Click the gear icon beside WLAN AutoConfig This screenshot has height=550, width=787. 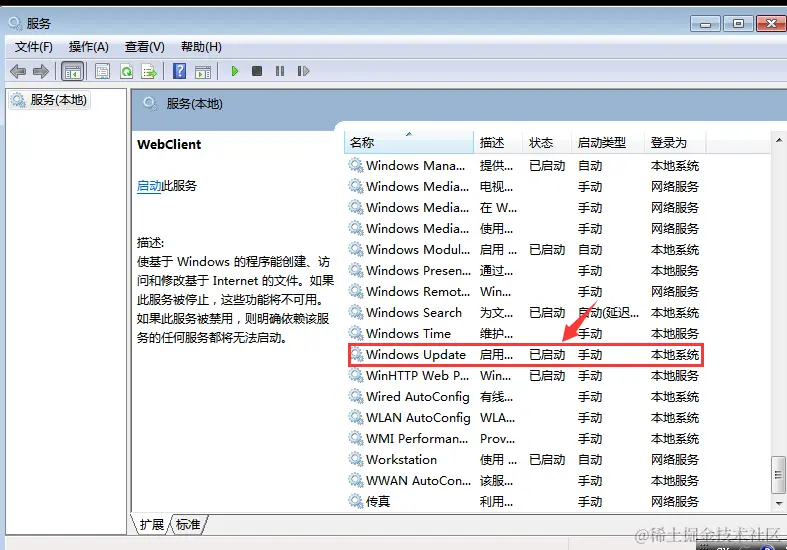(356, 418)
